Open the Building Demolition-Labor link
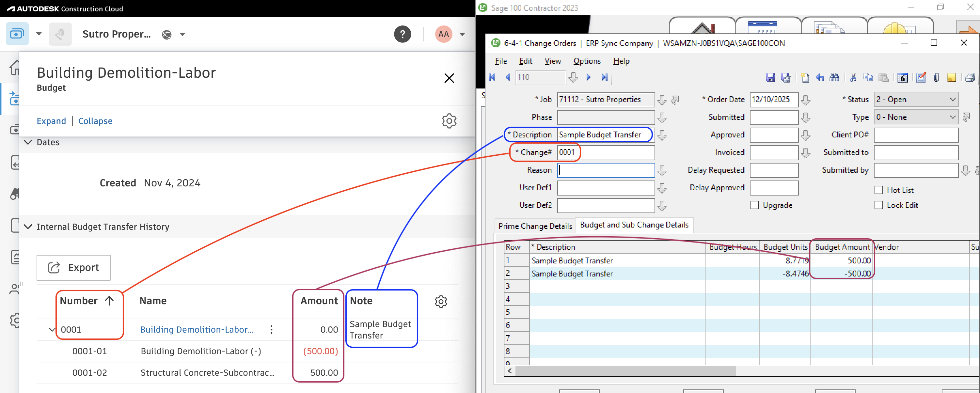The width and height of the screenshot is (980, 393). pos(196,329)
